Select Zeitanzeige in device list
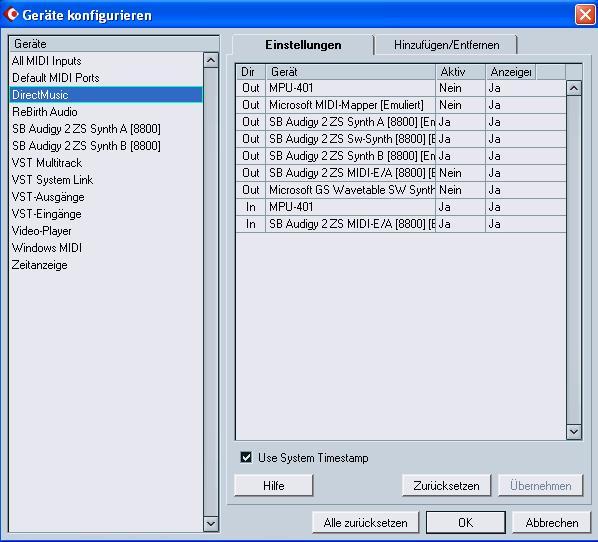 106,265
